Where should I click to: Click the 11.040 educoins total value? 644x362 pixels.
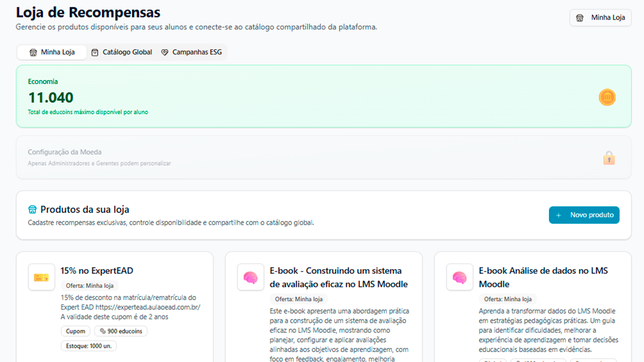coord(51,98)
